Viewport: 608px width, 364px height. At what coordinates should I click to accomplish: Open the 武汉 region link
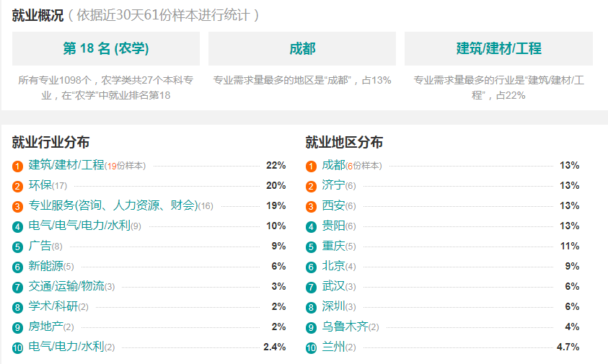coord(333,285)
